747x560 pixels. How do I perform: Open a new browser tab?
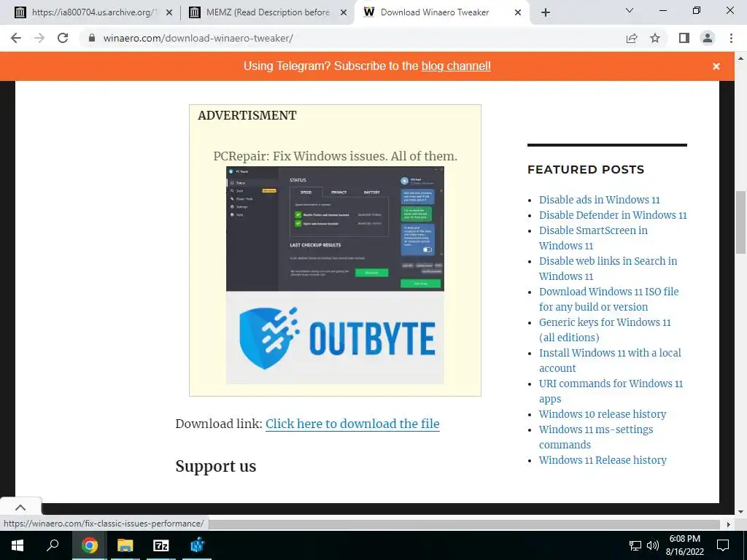tap(546, 12)
